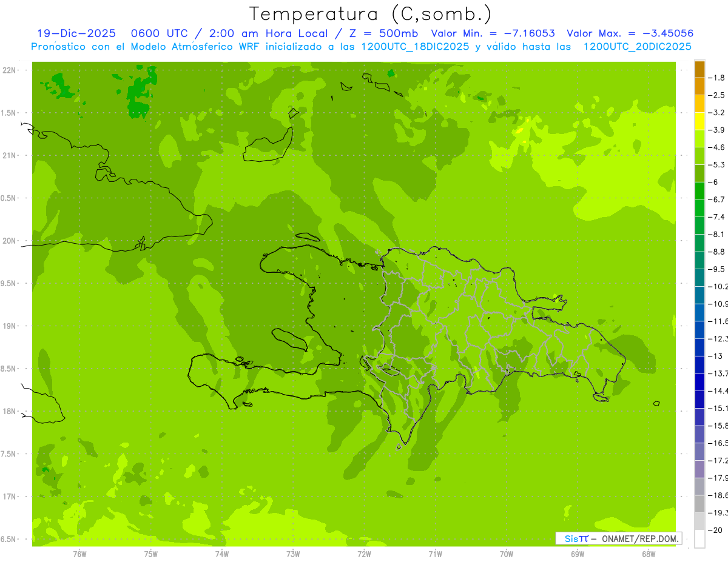
Task: Click the 19N latitude label
Action: [x=9, y=326]
